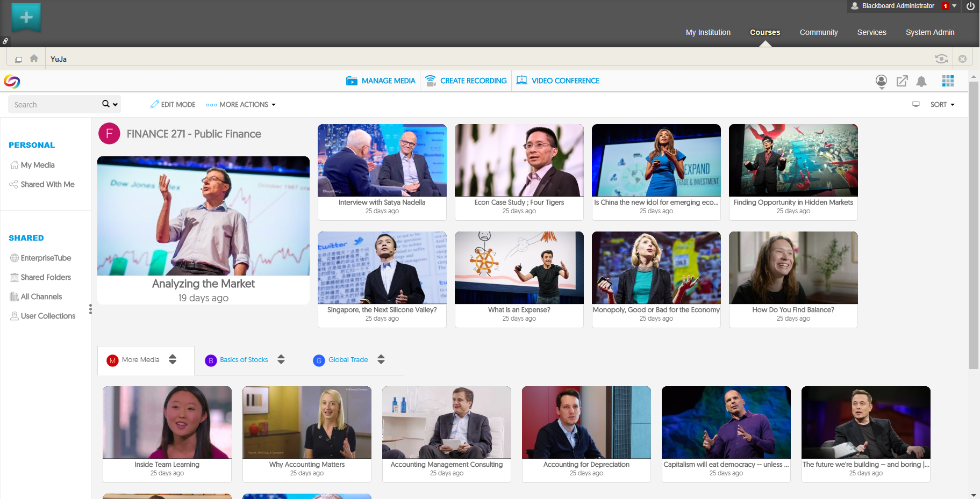Go to Courses tab
Image resolution: width=980 pixels, height=499 pixels.
click(765, 32)
